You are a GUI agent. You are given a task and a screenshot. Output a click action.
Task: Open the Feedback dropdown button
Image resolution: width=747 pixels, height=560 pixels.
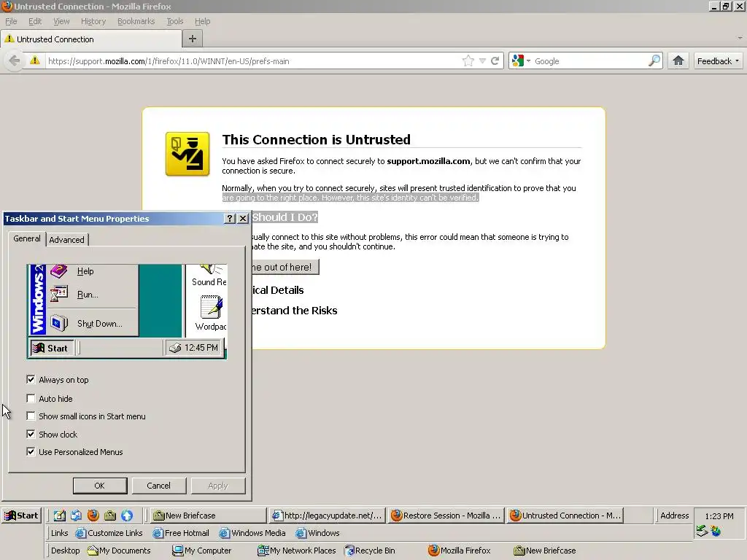(718, 61)
